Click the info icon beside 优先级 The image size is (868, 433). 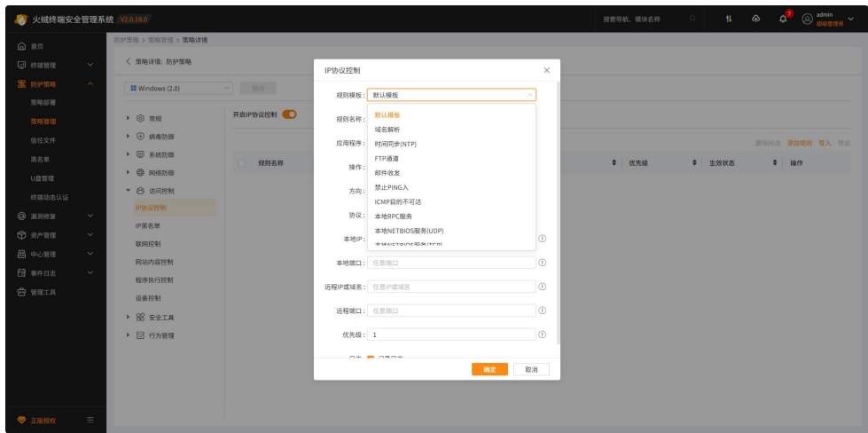[x=543, y=335]
